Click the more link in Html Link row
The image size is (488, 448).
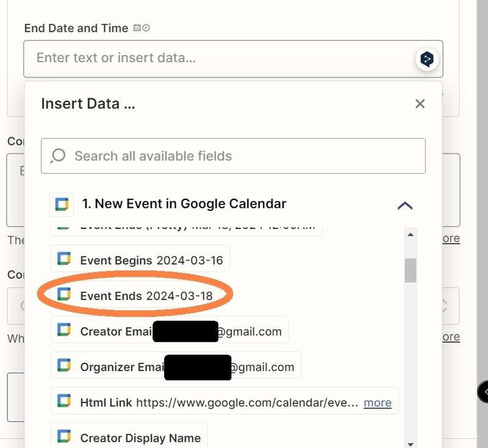[x=378, y=403]
